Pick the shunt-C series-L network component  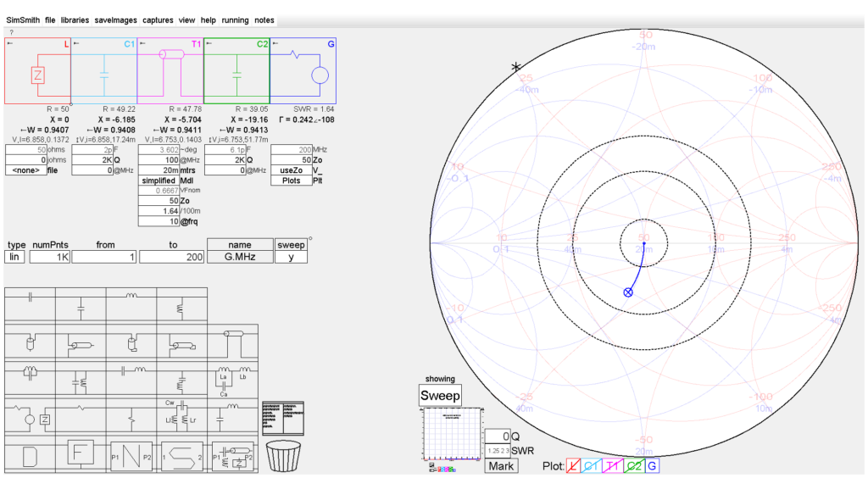click(232, 416)
